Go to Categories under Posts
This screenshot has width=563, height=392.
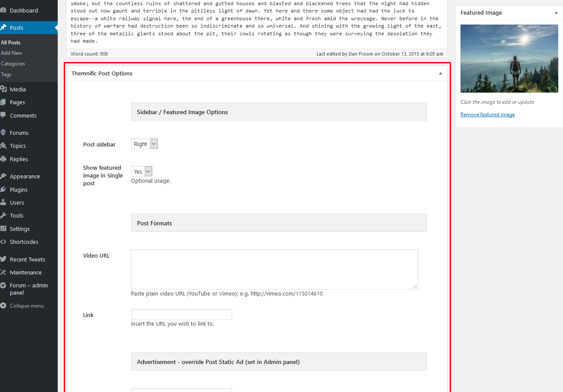point(13,64)
